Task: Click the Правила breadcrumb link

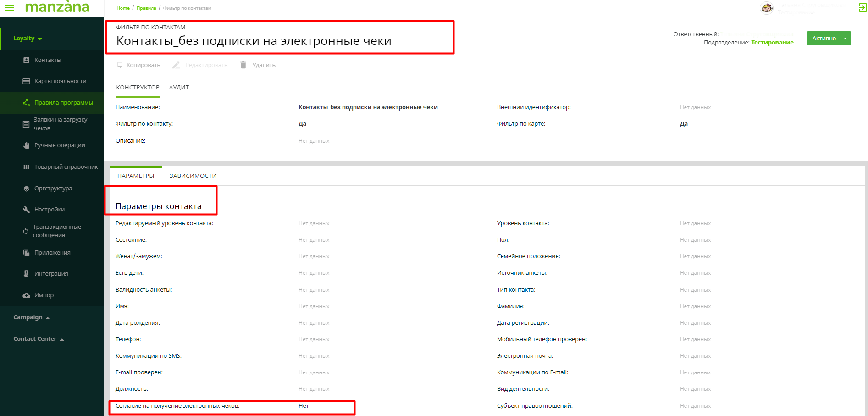Action: (146, 8)
